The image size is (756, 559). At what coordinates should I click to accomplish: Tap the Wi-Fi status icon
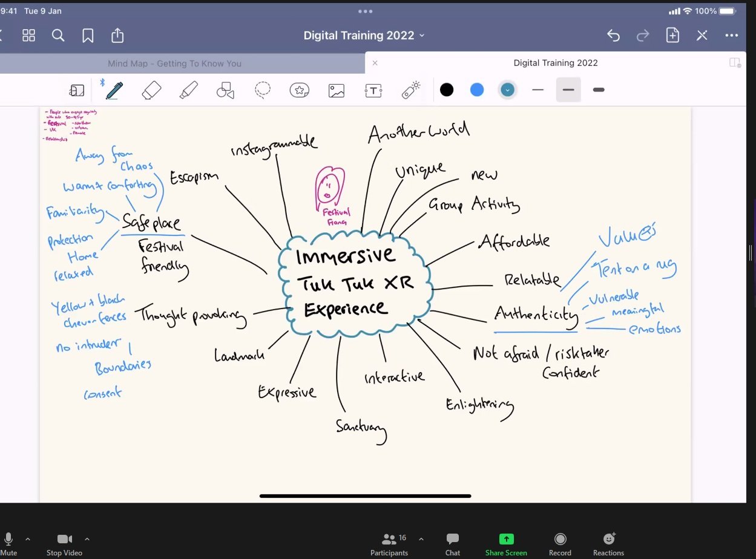coord(687,11)
